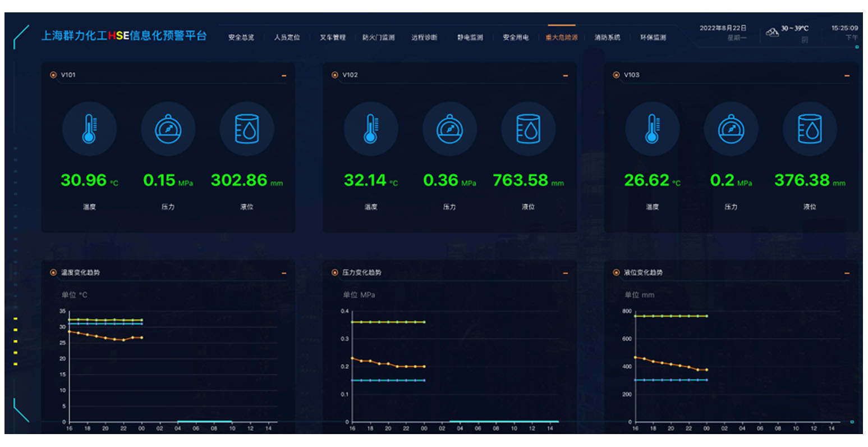
Task: Click the V101 liquid level value 302.86
Action: click(x=239, y=180)
